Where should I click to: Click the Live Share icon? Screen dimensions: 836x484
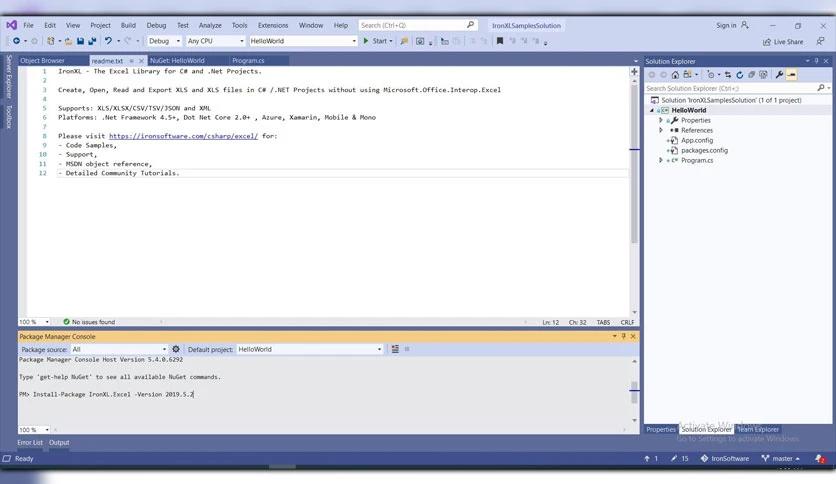[767, 41]
